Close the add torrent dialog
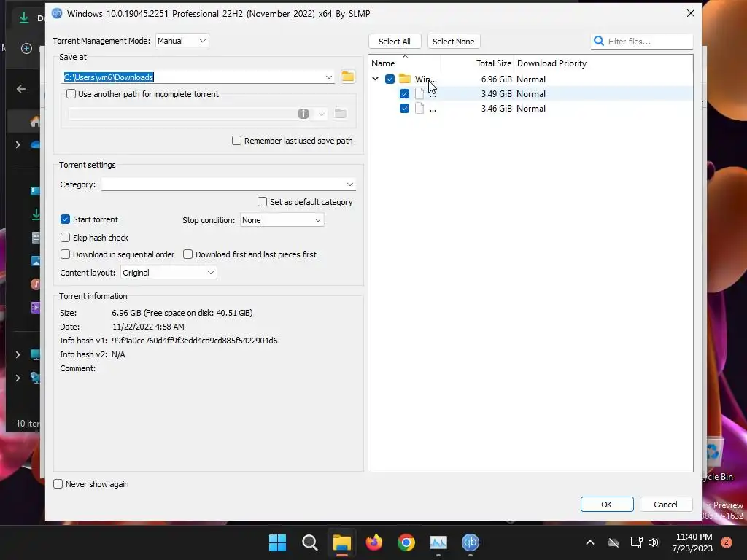This screenshot has width=747, height=560. [690, 13]
